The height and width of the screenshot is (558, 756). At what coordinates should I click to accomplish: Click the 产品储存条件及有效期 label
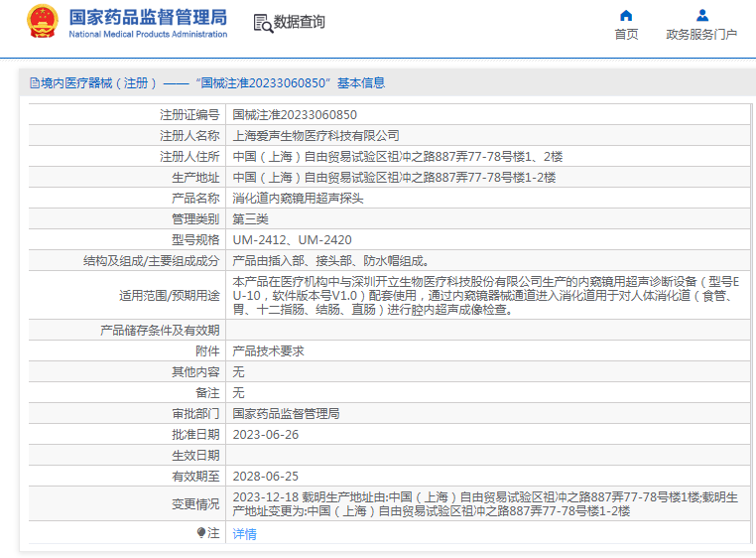pos(160,331)
